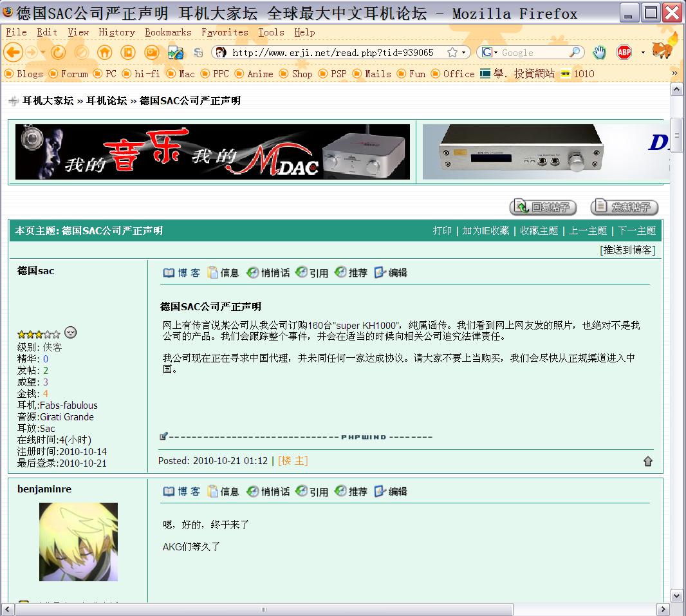
Task: Send 悄悄话 to 德国sac
Action: pos(268,272)
